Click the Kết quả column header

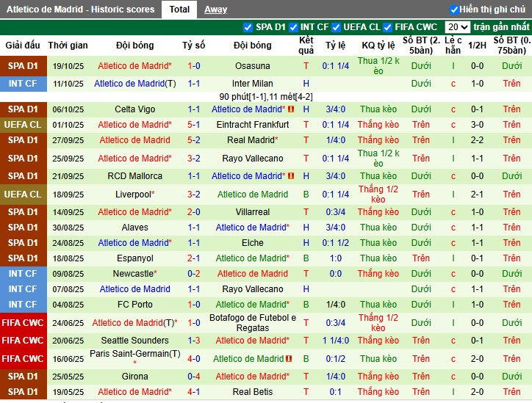[x=306, y=45]
